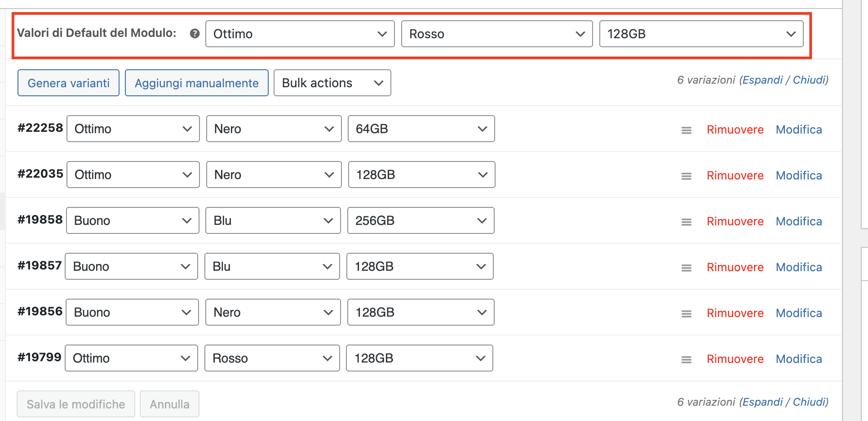Open storage dropdown showing 64GB for #22258

(x=421, y=129)
